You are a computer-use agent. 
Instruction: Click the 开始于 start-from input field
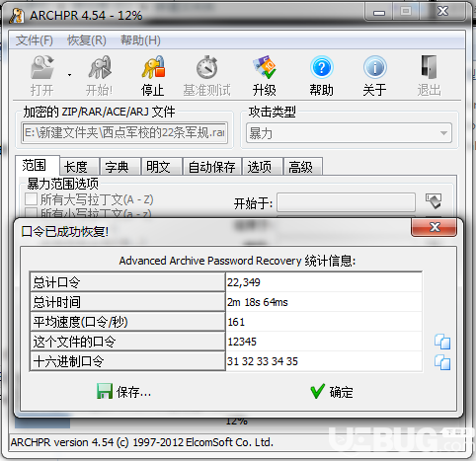tap(346, 202)
